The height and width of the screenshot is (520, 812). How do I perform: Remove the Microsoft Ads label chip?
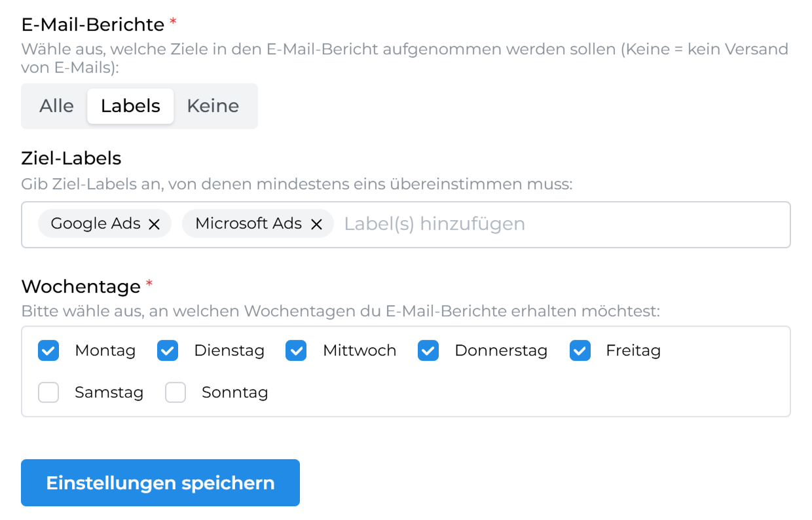316,224
